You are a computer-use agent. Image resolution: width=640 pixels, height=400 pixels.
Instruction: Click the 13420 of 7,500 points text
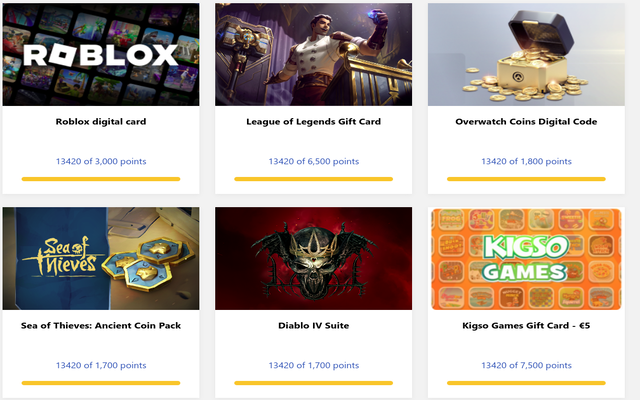click(526, 365)
